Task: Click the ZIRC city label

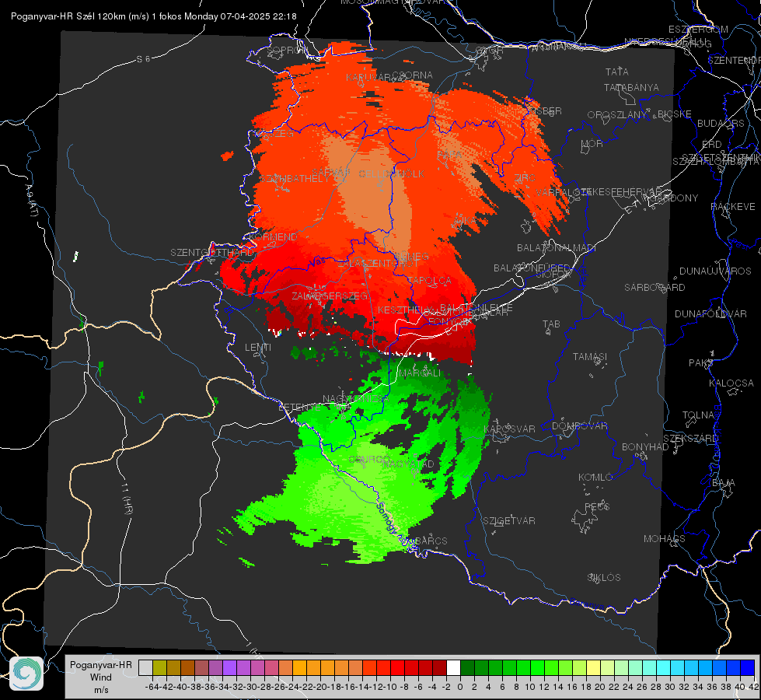Action: click(525, 178)
